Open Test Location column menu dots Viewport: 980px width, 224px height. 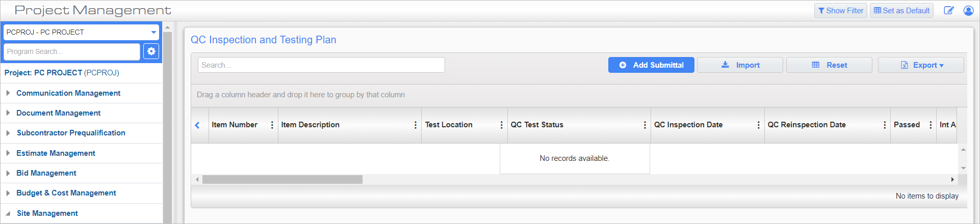coord(501,125)
